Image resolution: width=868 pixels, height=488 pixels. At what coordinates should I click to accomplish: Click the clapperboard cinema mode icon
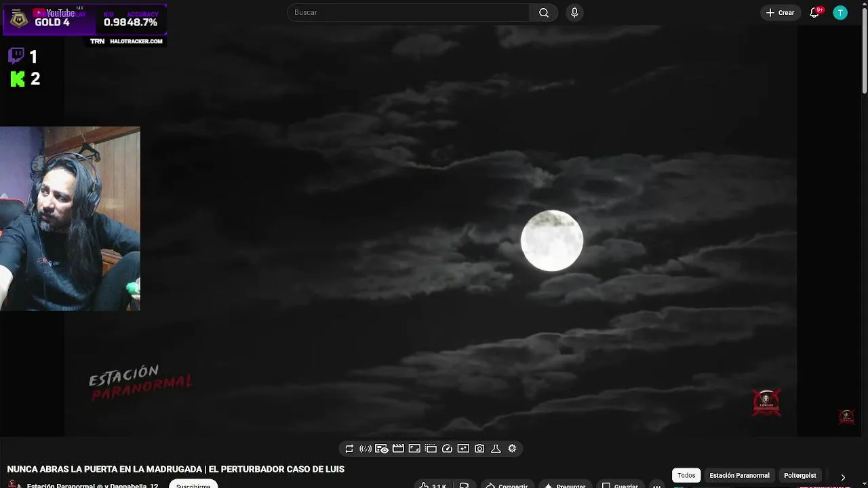click(398, 449)
